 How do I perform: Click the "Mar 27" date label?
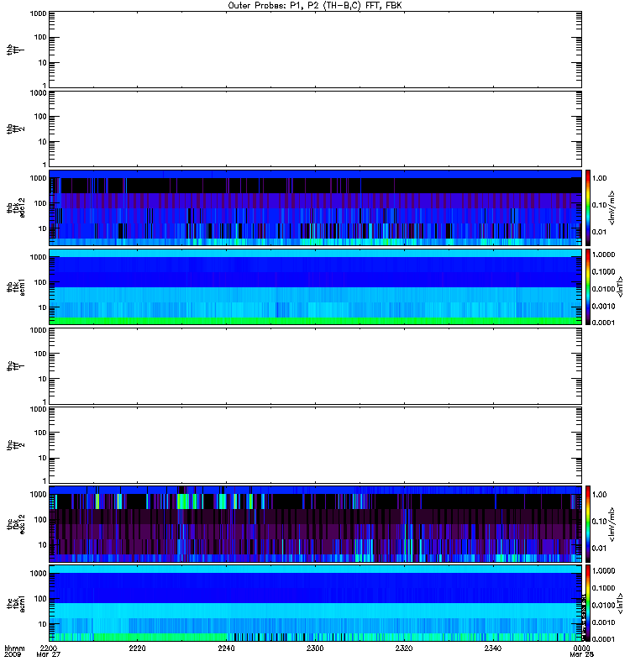click(x=49, y=655)
